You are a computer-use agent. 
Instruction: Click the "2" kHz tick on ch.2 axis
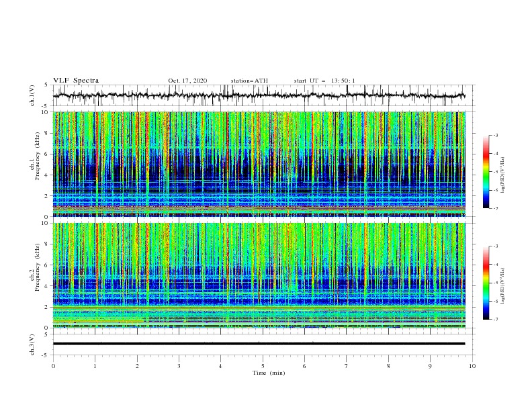[x=47, y=307]
